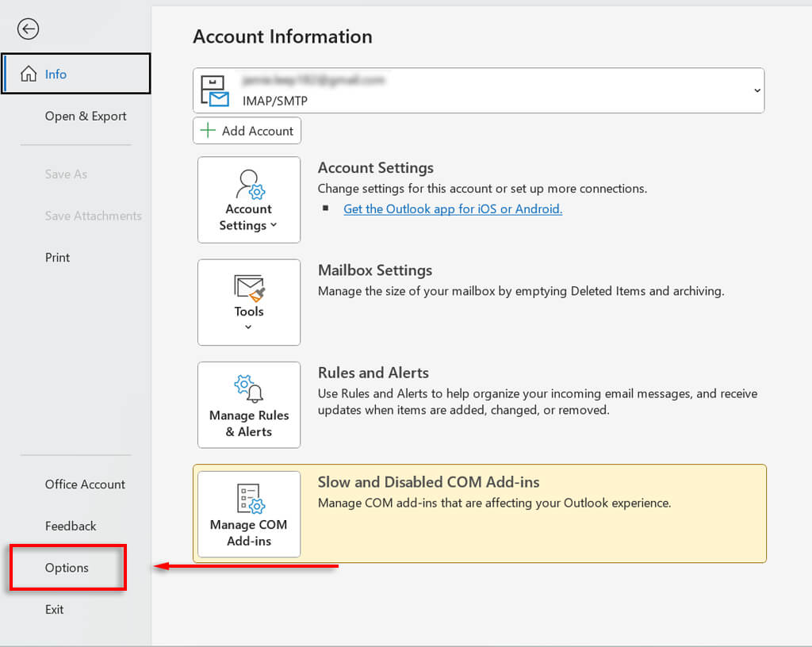
Task: Click the Account Settings person-gear icon
Action: (249, 185)
